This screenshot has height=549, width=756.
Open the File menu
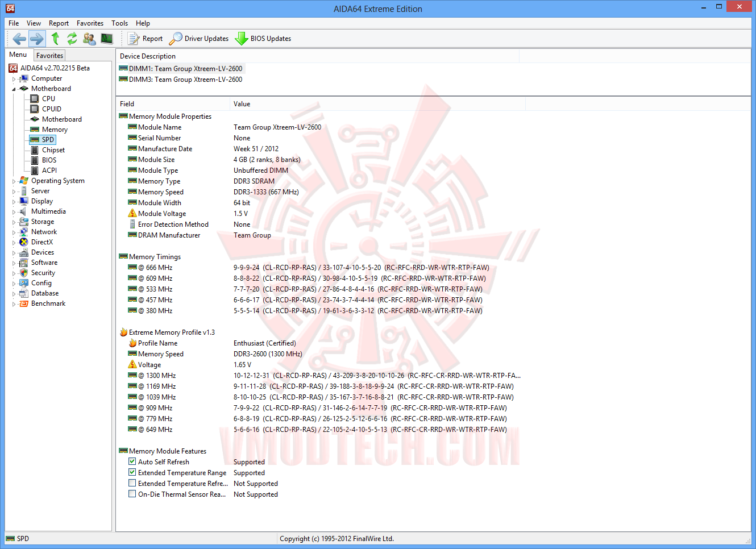(x=14, y=23)
